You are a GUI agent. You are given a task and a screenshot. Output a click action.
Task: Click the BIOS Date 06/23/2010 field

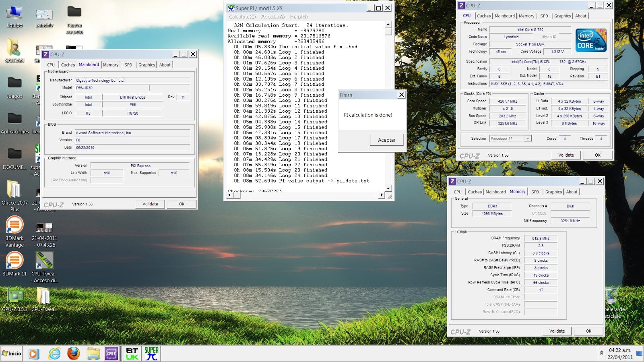[x=132, y=147]
